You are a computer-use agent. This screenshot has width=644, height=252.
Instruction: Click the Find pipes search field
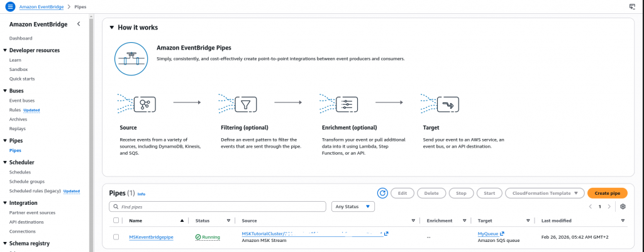(x=218, y=206)
